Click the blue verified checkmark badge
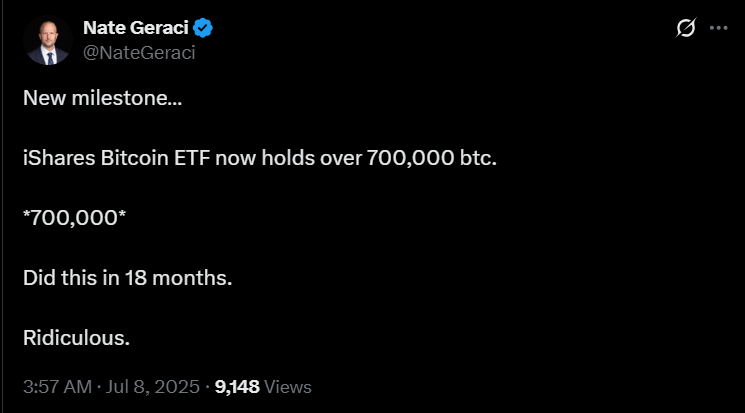 click(203, 28)
